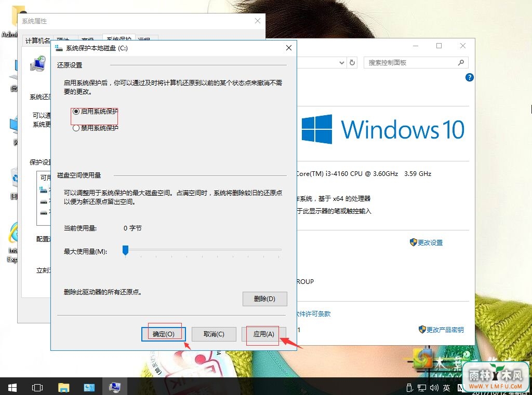Image resolution: width=532 pixels, height=395 pixels.
Task: Close the 系统保护本地磁盘 (C:) dialog
Action: tap(289, 48)
